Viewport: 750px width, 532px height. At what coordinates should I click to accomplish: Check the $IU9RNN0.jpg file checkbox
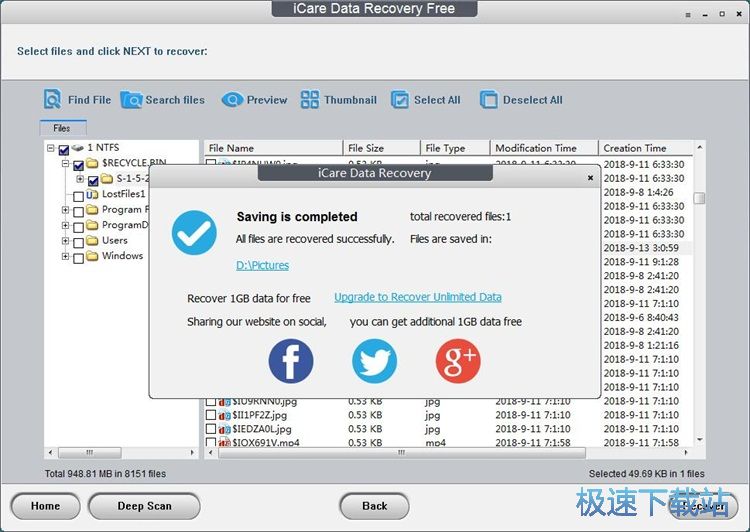pos(210,402)
